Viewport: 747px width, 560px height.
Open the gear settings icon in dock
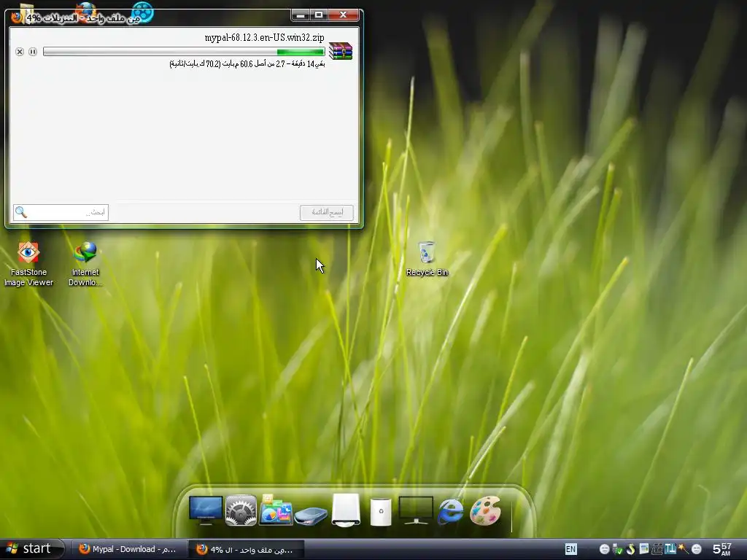tap(241, 510)
